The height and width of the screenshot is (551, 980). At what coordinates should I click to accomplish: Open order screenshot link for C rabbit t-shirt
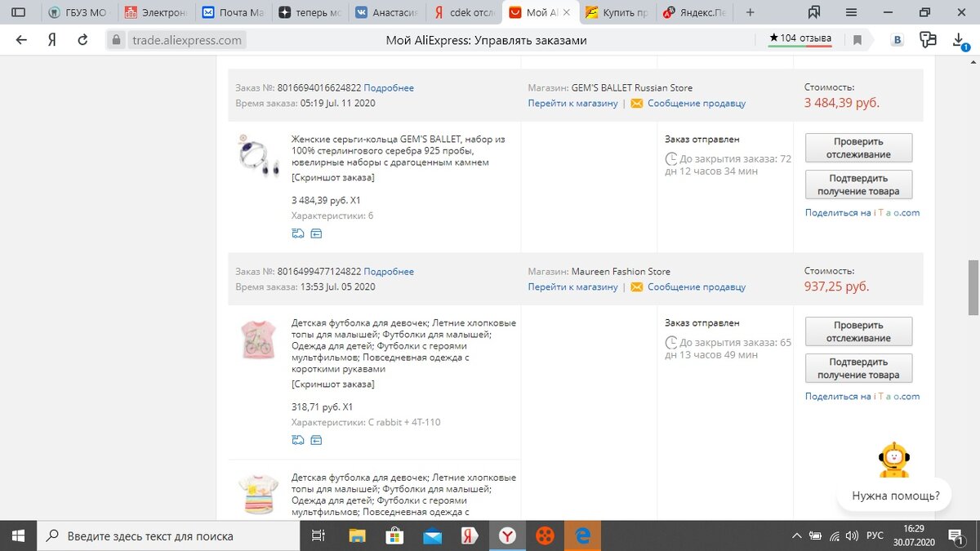[x=333, y=384]
